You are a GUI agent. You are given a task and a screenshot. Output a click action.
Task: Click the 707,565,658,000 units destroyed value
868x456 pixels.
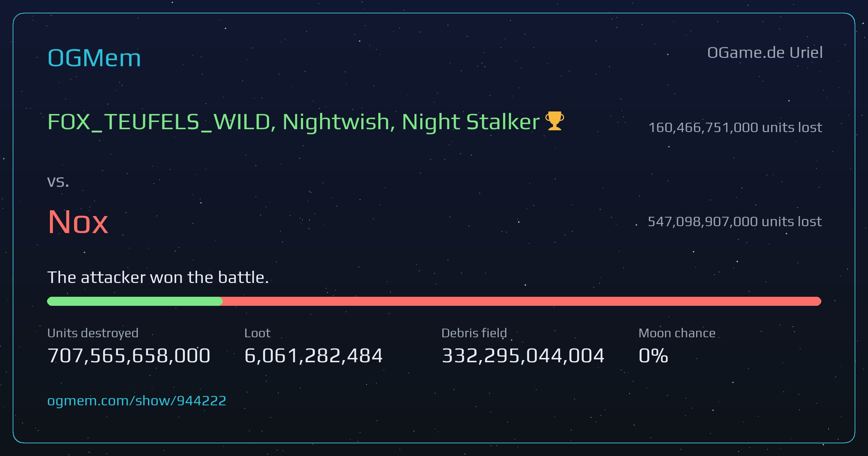click(x=129, y=355)
